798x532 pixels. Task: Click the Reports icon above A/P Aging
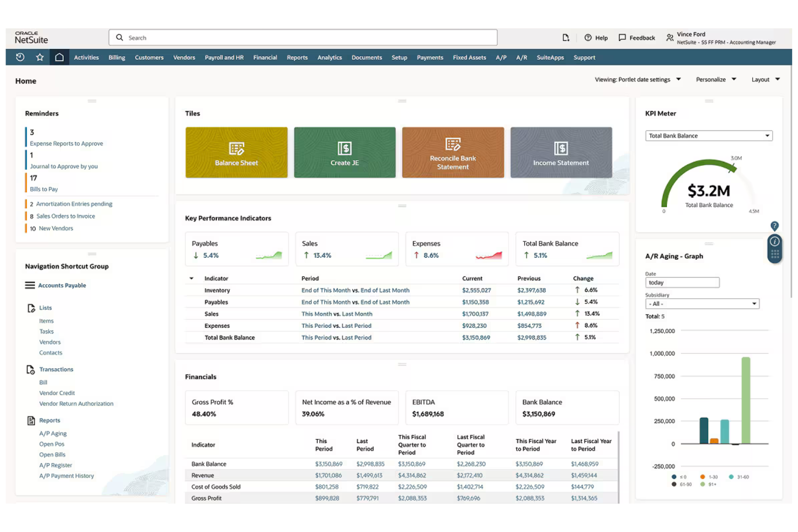tap(31, 420)
